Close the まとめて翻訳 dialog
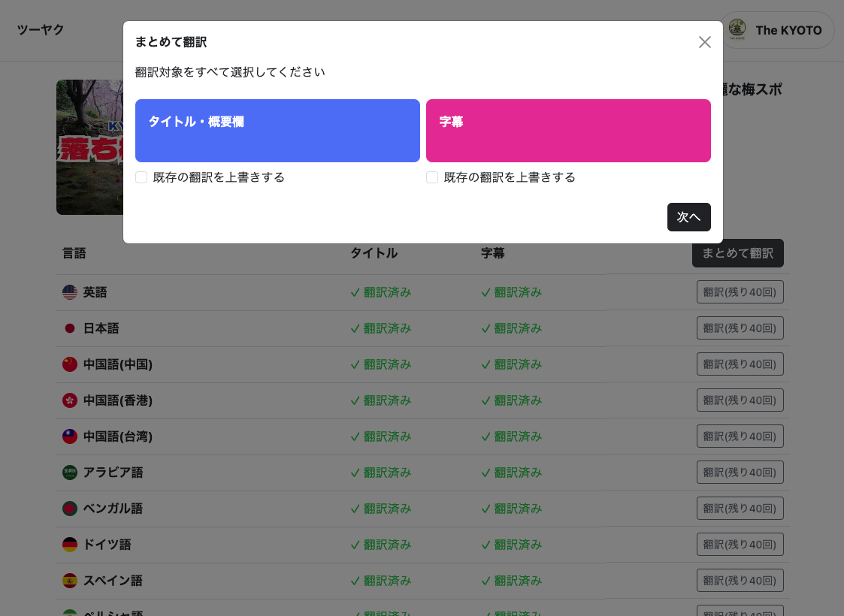The image size is (844, 616). pyautogui.click(x=705, y=42)
